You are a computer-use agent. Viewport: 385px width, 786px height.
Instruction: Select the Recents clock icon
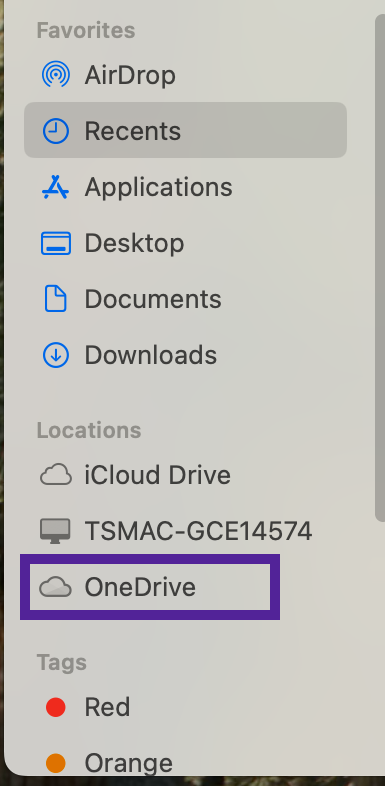(56, 131)
